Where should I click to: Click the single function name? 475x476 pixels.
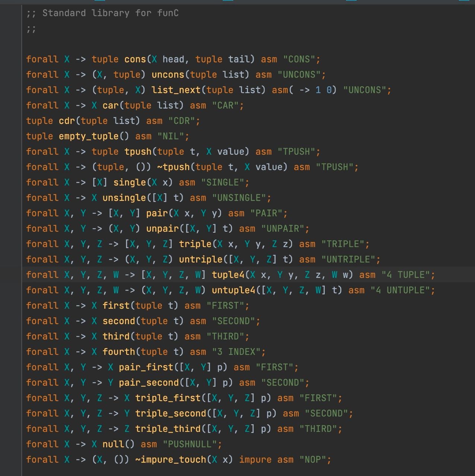130,183
